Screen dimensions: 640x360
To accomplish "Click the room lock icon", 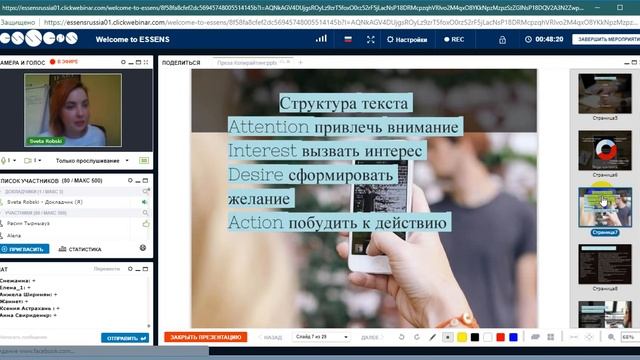I will pyautogui.click(x=502, y=40).
